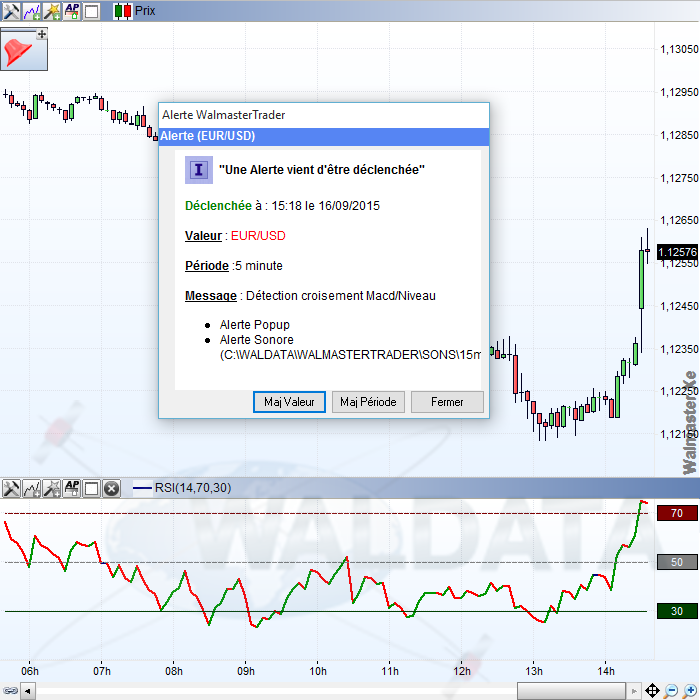Click the Maj Période button
Viewport: 700px width, 700px height.
(368, 402)
